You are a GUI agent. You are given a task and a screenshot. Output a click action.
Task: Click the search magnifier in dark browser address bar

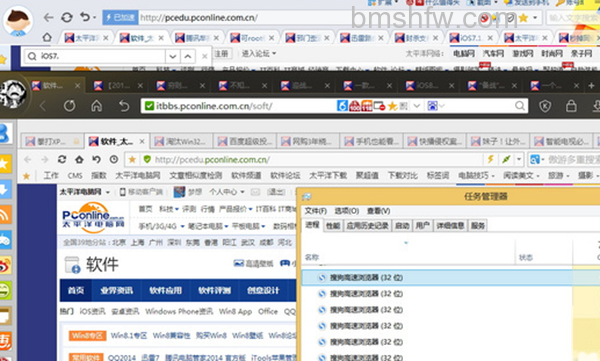520,106
